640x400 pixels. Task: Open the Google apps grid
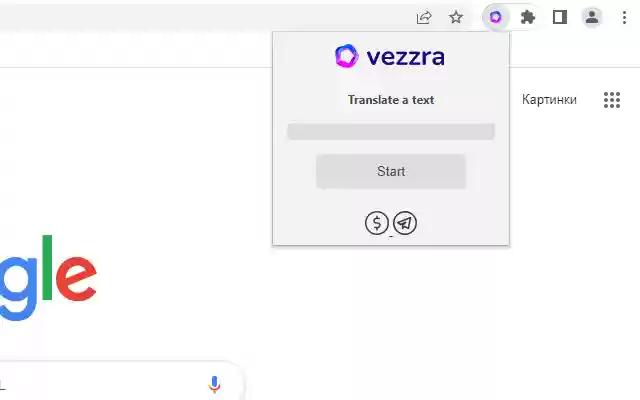click(612, 100)
